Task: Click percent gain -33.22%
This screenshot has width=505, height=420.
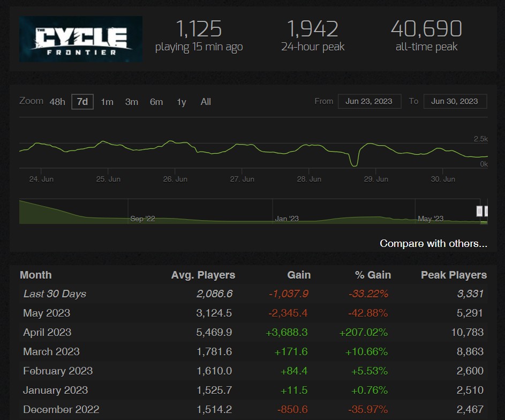Action: (x=368, y=294)
